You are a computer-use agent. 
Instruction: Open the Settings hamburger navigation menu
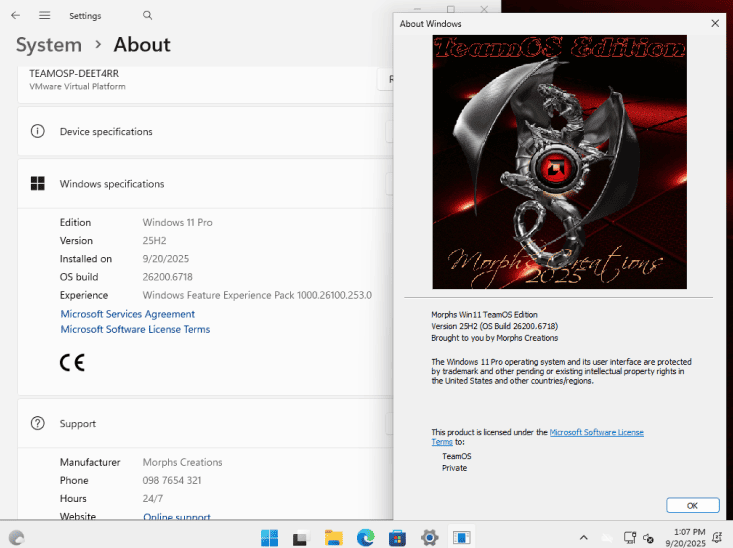(x=44, y=15)
